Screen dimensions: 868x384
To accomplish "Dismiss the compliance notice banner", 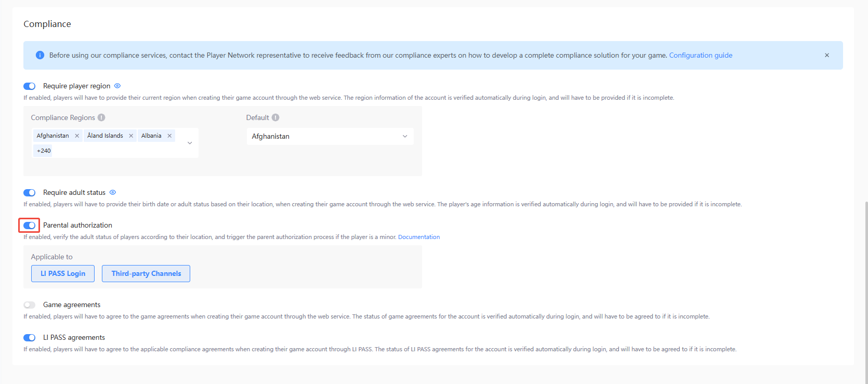I will coord(826,55).
